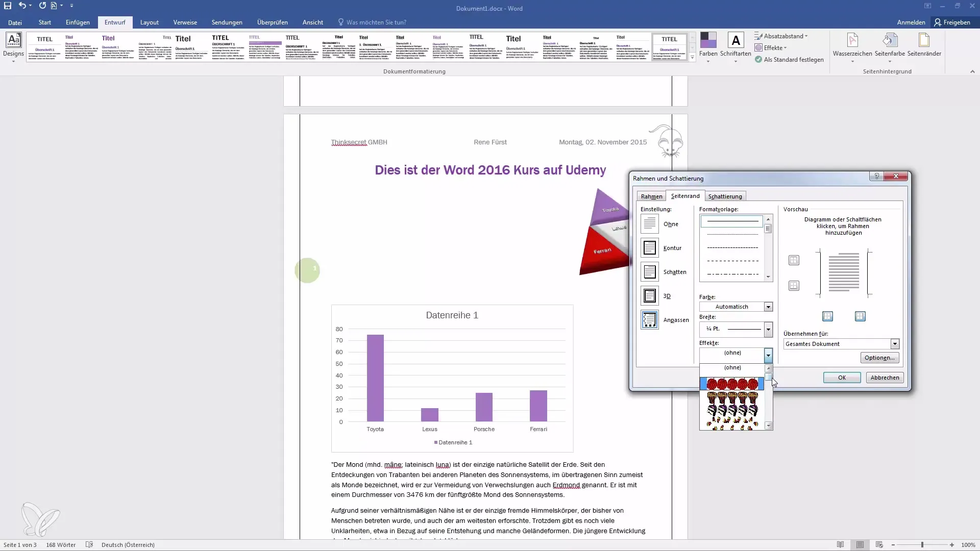Viewport: 980px width, 551px height.
Task: Click Als Standard festlegen checkmark button
Action: 789,60
